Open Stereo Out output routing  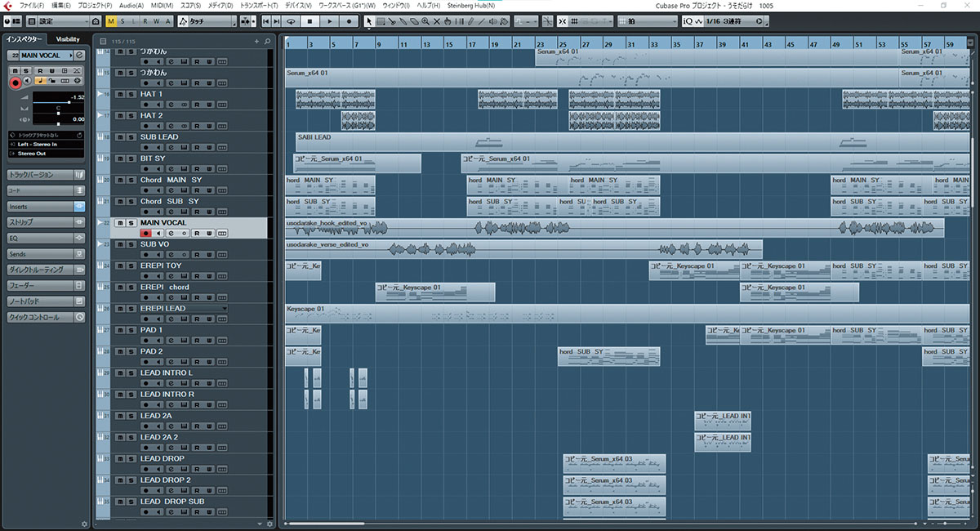coord(45,153)
